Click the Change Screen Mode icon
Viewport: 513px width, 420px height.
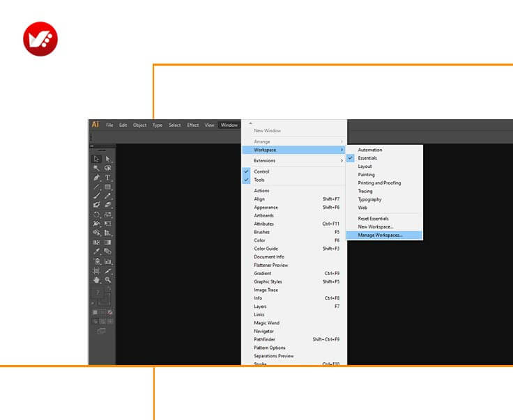(102, 332)
